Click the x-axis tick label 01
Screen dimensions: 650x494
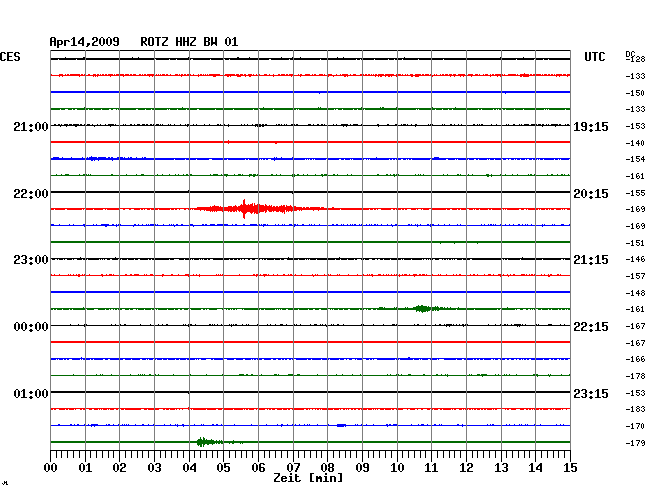click(x=85, y=468)
